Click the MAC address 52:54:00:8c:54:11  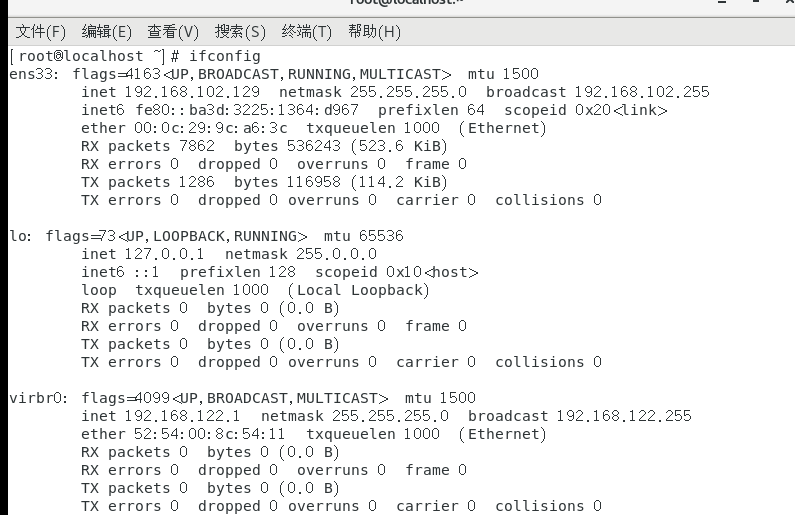click(209, 434)
